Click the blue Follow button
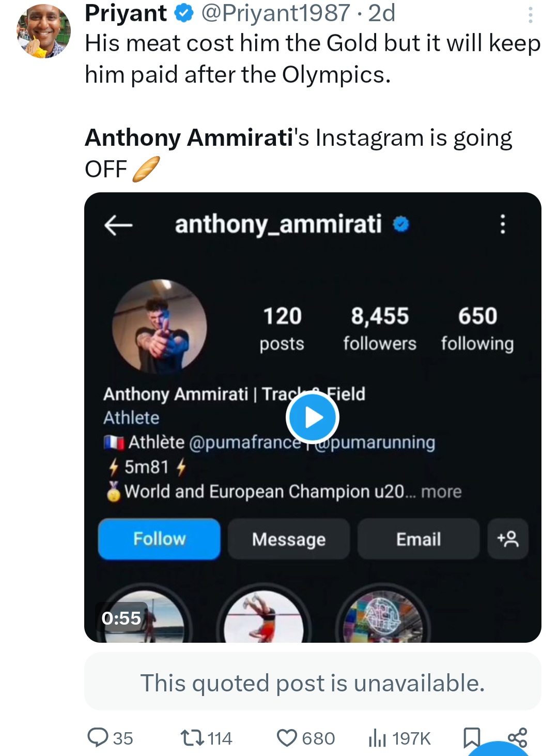The width and height of the screenshot is (558, 756). pyautogui.click(x=159, y=539)
